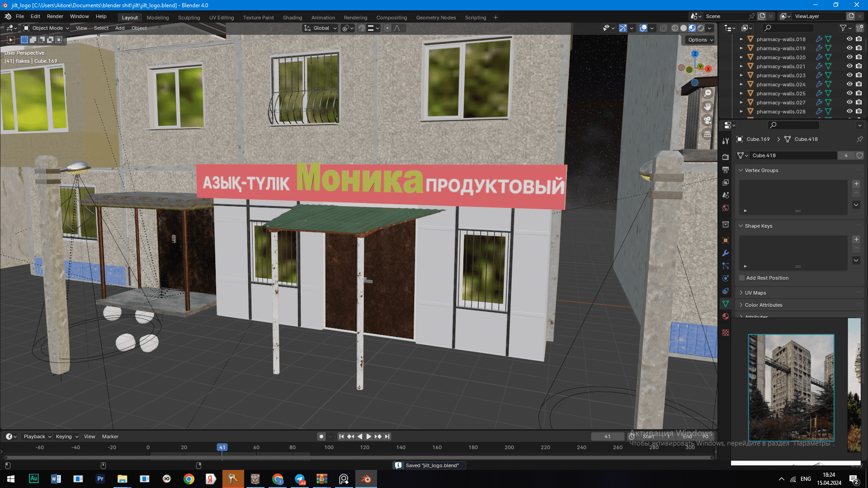Open File Explorer from the taskbar
This screenshot has height=488, width=868.
[123, 479]
